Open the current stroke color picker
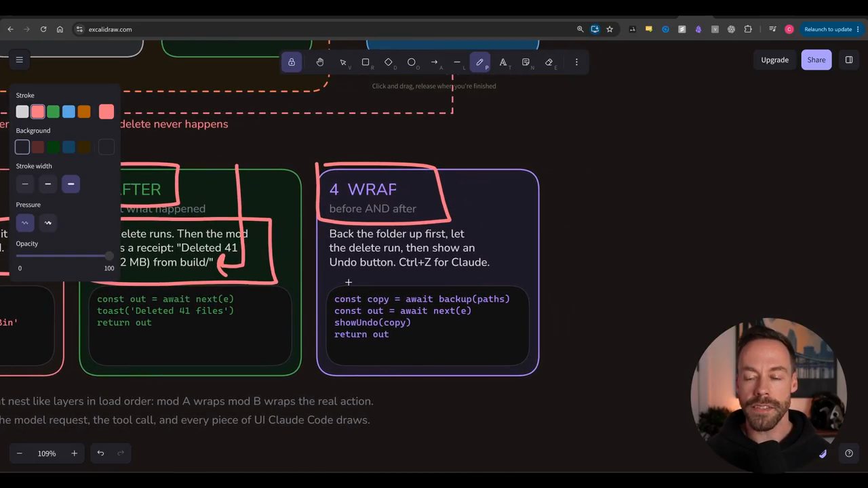 point(106,112)
